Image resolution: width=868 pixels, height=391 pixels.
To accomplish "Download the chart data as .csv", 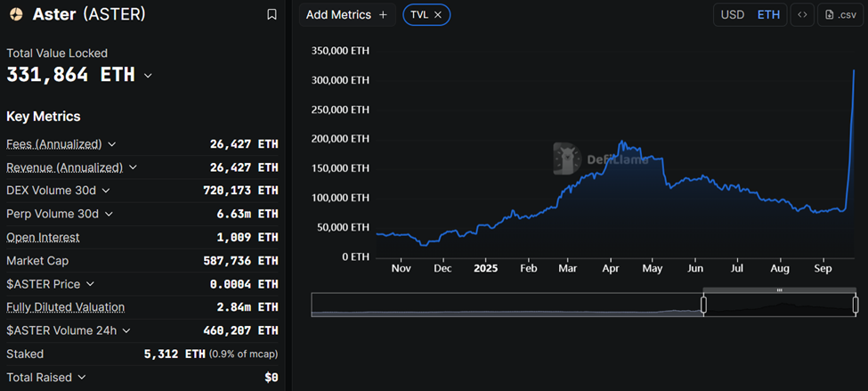I will click(x=840, y=14).
